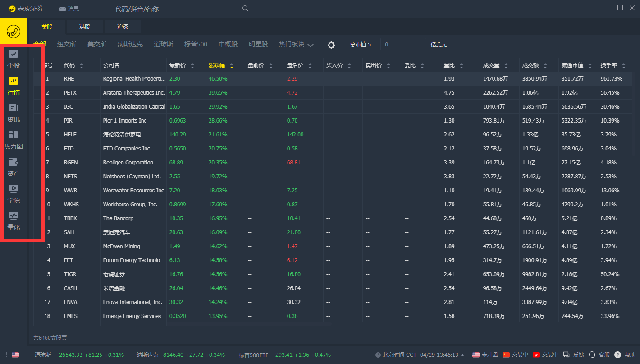Click the status bar drag handle dots
This screenshot has width=640, height=364.
coord(6,355)
